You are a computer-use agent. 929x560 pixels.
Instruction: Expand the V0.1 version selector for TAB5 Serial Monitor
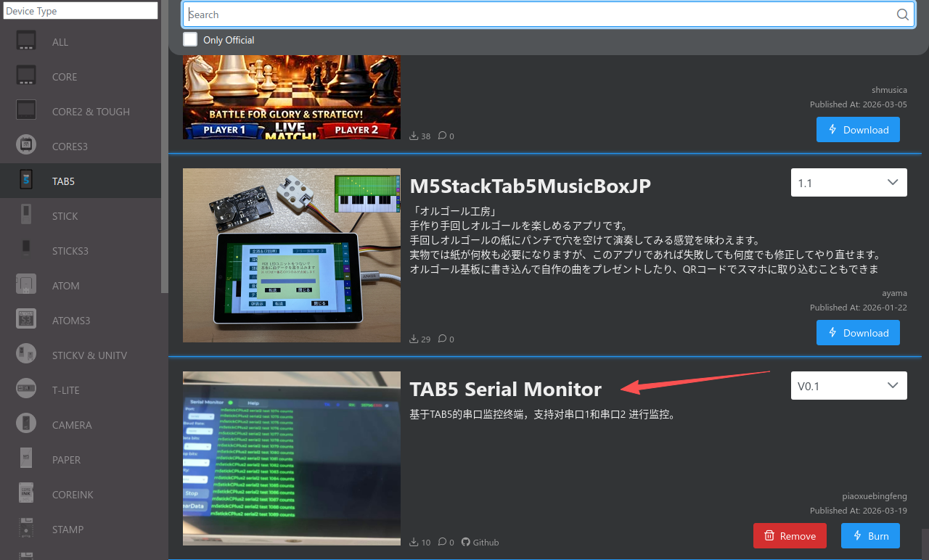(x=848, y=385)
